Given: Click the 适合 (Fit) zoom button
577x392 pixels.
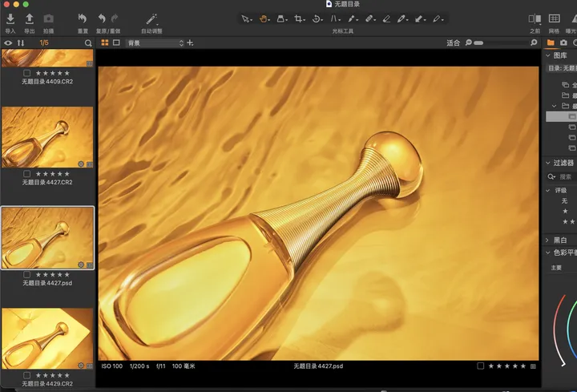Looking at the screenshot, I should coord(454,42).
